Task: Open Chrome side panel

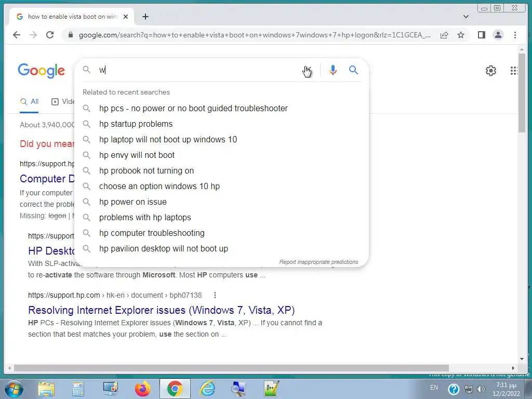Action: click(481, 35)
